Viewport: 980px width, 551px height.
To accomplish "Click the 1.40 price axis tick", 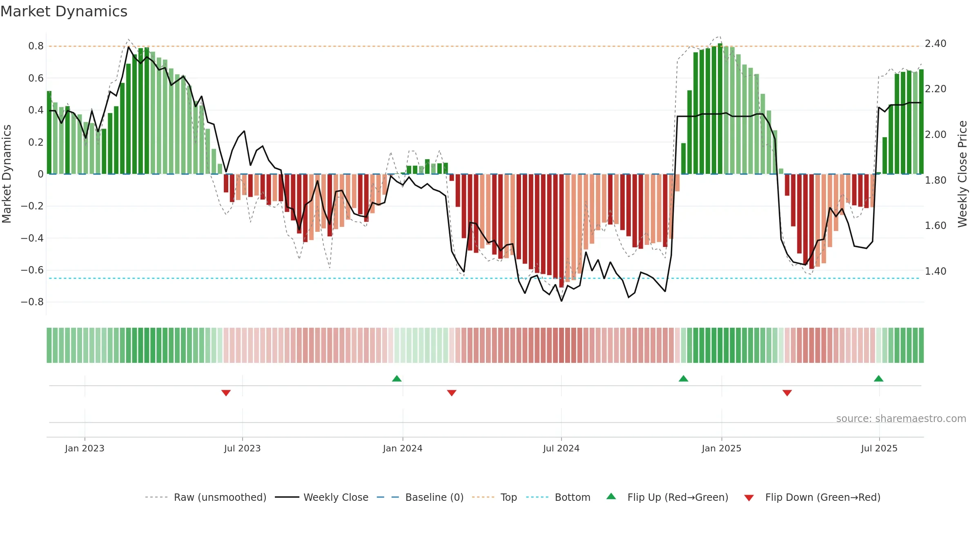I will click(x=935, y=271).
